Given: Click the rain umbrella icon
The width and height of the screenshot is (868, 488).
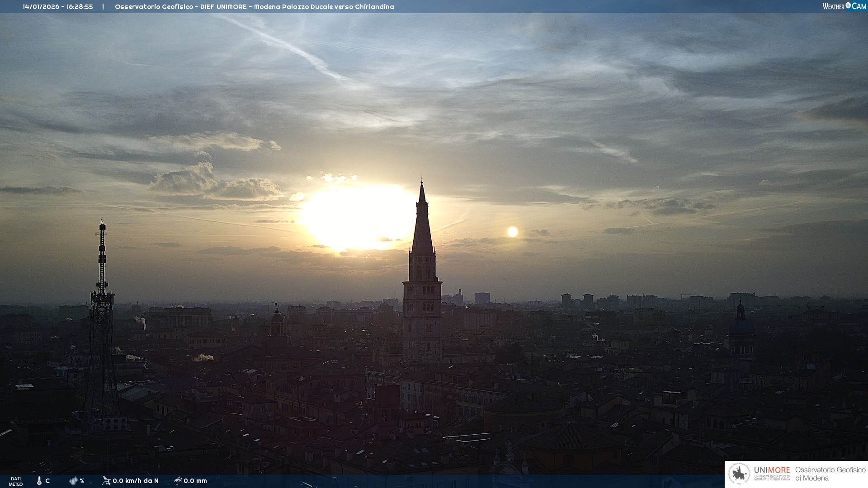Looking at the screenshot, I should [x=178, y=481].
